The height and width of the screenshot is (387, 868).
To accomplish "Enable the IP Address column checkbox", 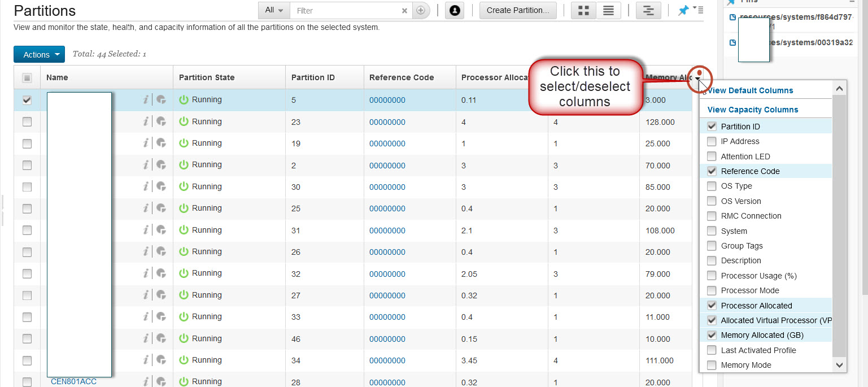I will [x=712, y=141].
